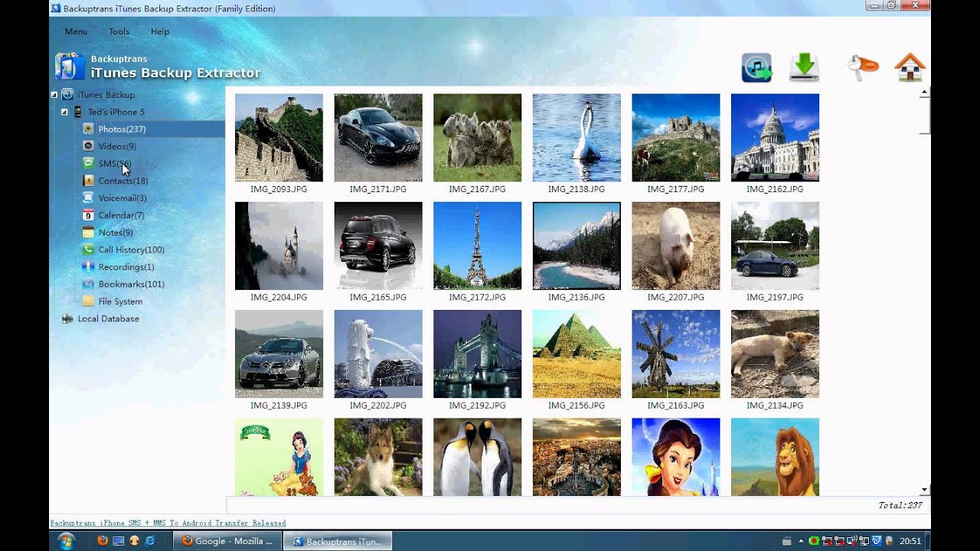Launch Internet Explorer from quick launch
Screen dimensions: 980x551
pos(150,541)
